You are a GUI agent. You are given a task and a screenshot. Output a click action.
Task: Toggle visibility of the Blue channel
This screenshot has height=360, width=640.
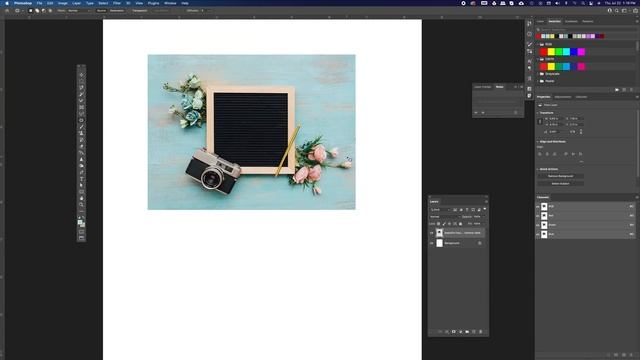pyautogui.click(x=538, y=234)
